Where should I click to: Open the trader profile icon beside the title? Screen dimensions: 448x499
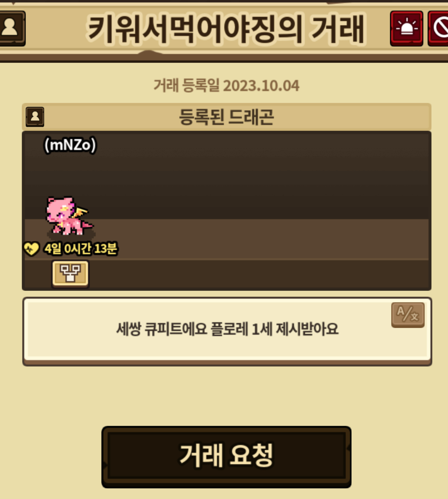11,28
